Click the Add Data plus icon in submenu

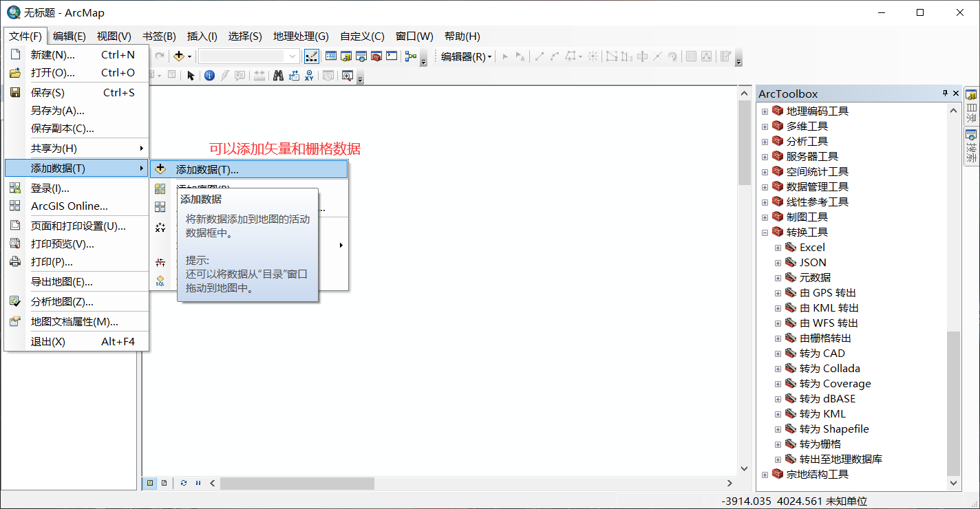(x=160, y=169)
